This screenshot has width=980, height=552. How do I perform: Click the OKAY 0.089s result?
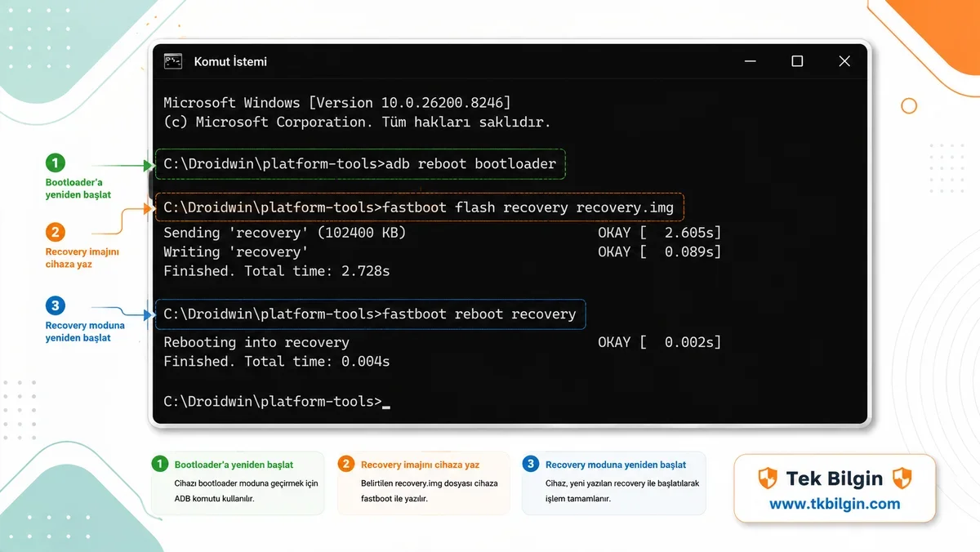pos(660,252)
